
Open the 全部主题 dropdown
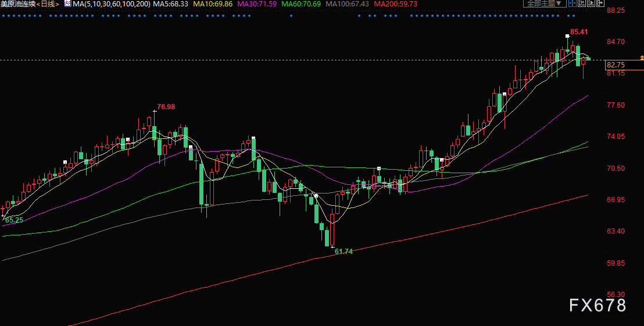[545, 3]
